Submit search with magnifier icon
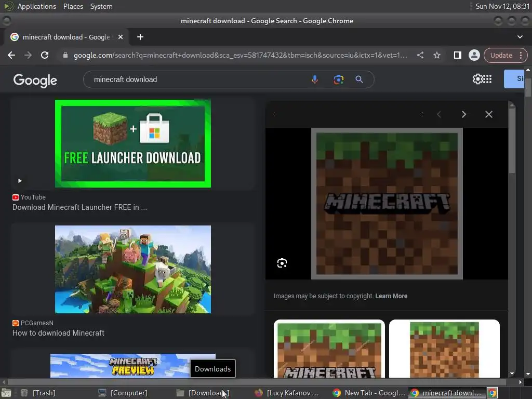Image resolution: width=532 pixels, height=399 pixels. 360,79
